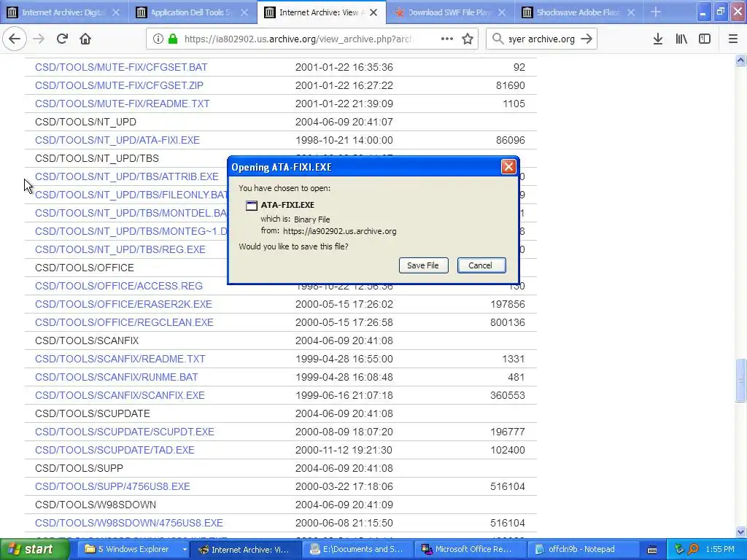
Task: Open OFFICE/ACCESS.REG link
Action: tap(119, 286)
